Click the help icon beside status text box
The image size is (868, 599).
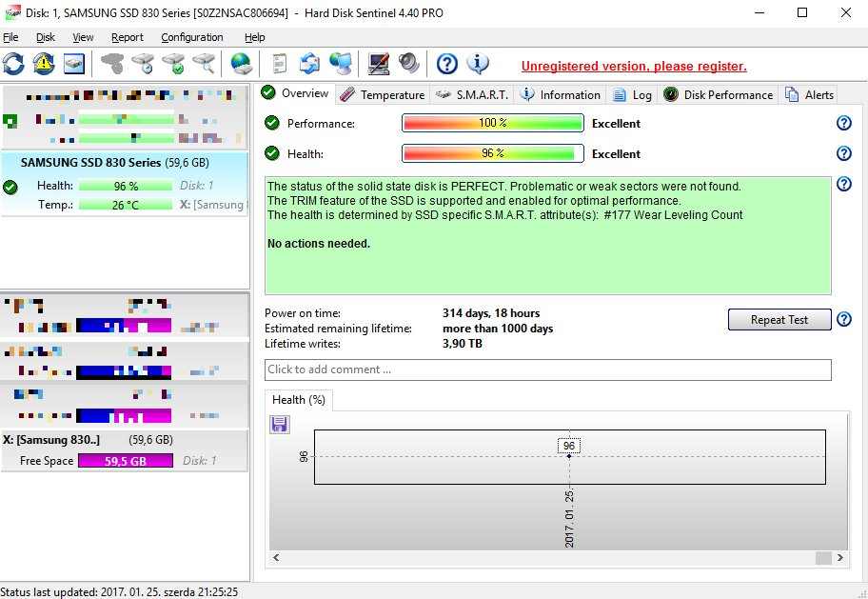pyautogui.click(x=843, y=184)
